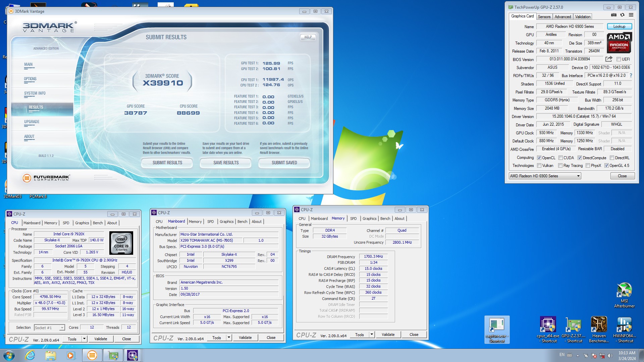Toggle the Ray Tracing checkbox
Screen dimensions: 644x362
pos(560,166)
